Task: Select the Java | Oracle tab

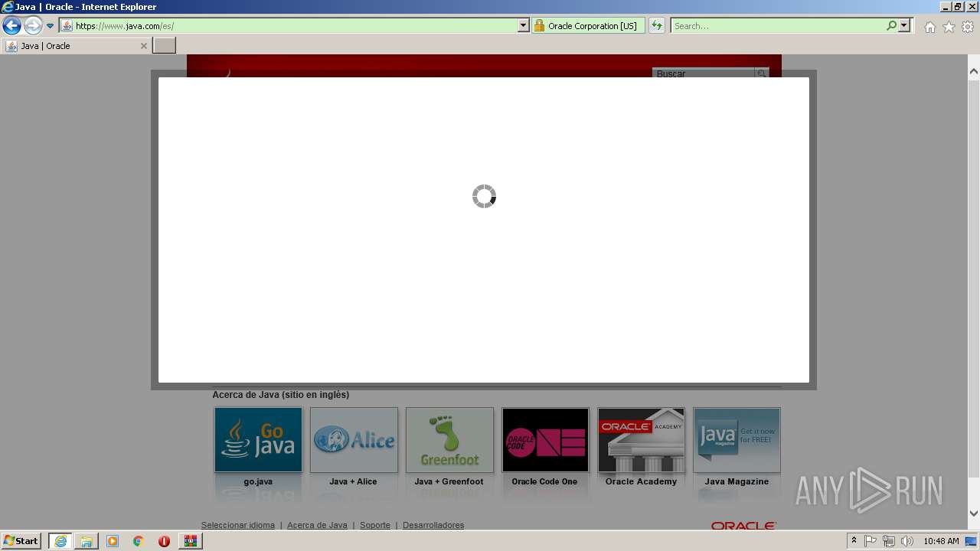Action: click(77, 46)
